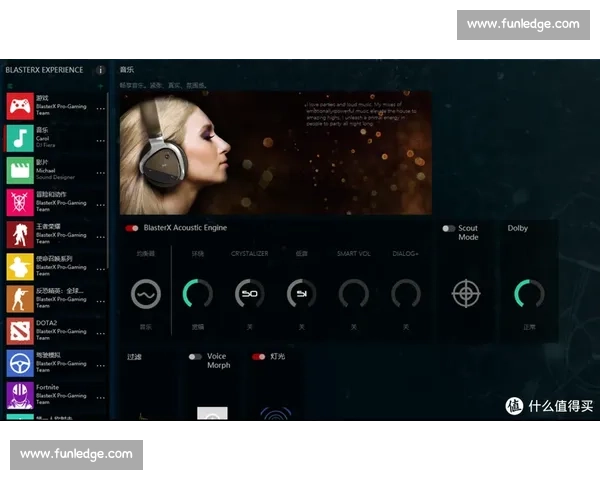This screenshot has width=600, height=480.
Task: Open the three-dot menu for the 影片 Michael profile
Action: point(101,173)
